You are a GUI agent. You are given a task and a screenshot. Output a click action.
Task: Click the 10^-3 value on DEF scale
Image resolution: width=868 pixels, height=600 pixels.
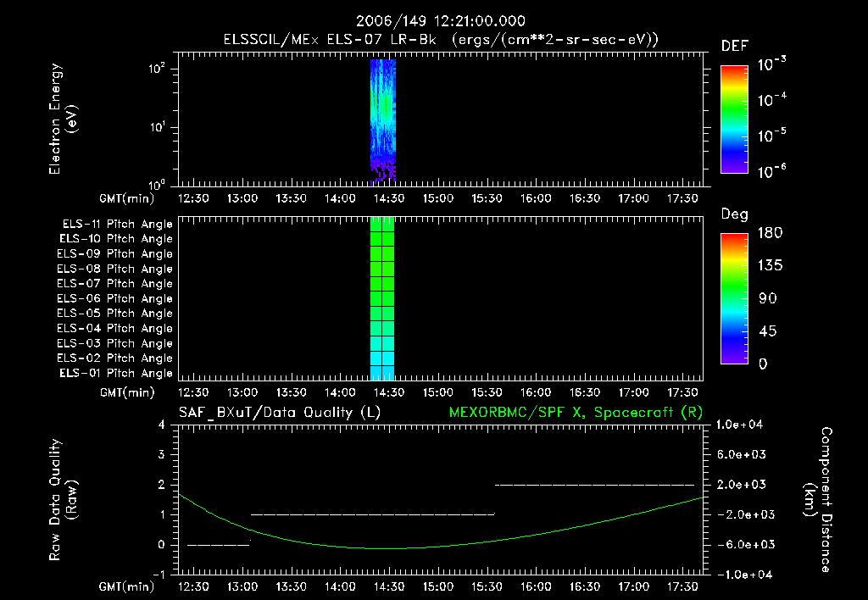click(771, 64)
